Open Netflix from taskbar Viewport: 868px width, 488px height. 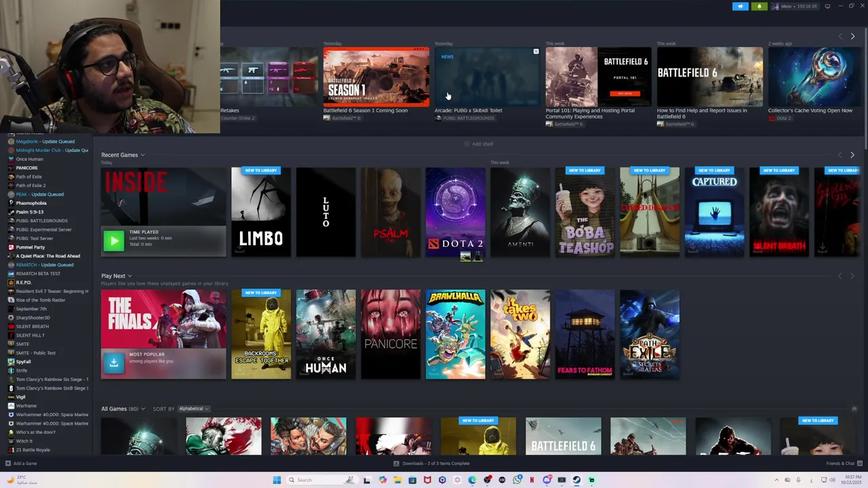(x=532, y=480)
